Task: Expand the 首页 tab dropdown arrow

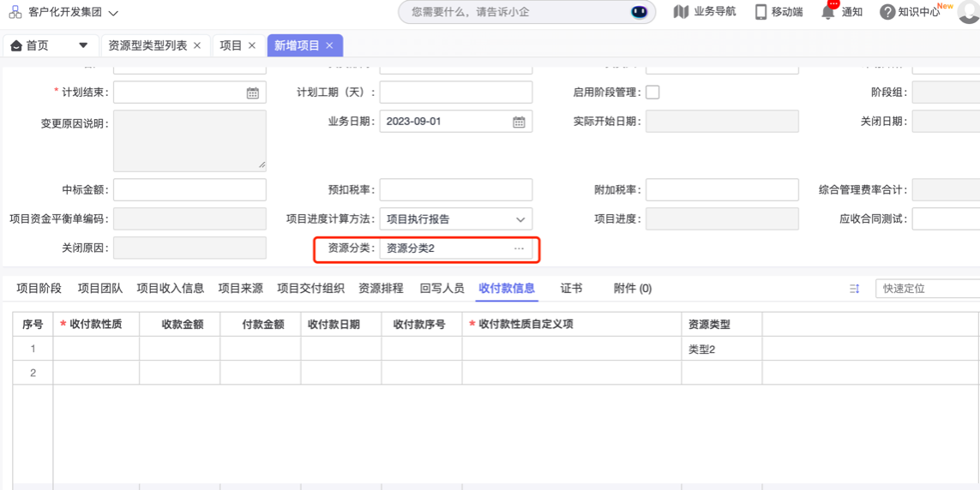Action: [x=83, y=45]
